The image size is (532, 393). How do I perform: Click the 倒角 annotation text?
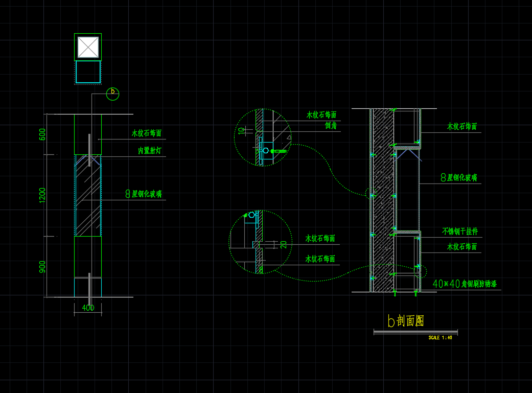(331, 125)
